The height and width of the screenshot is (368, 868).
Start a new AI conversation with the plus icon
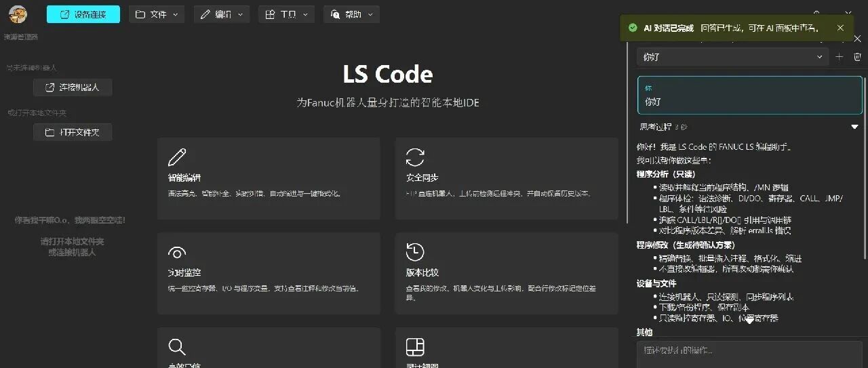coord(840,57)
